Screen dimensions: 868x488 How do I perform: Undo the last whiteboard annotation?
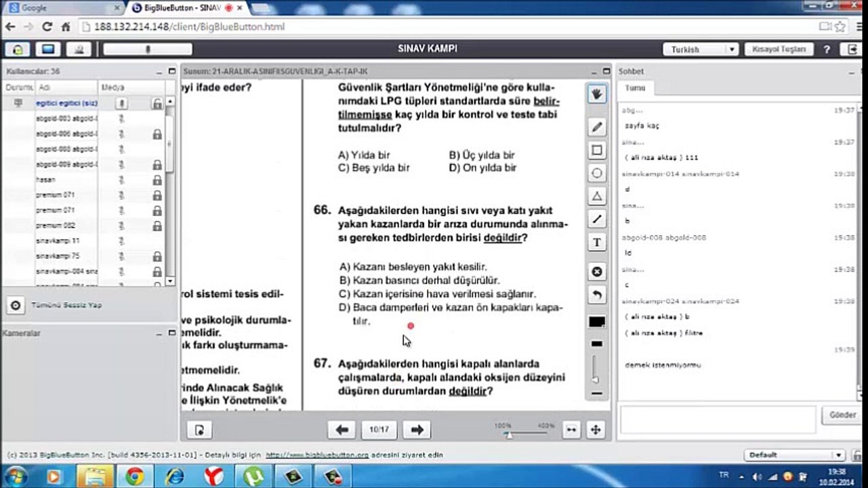click(597, 295)
